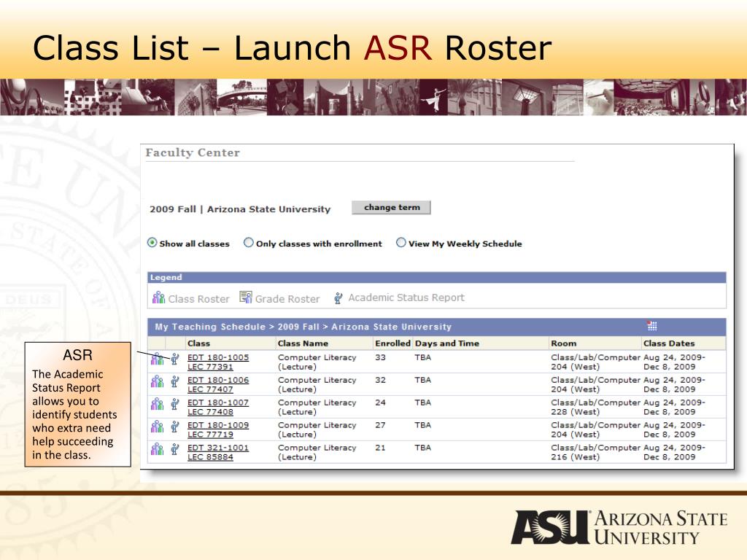Click room 228 (West) cell

point(595,407)
